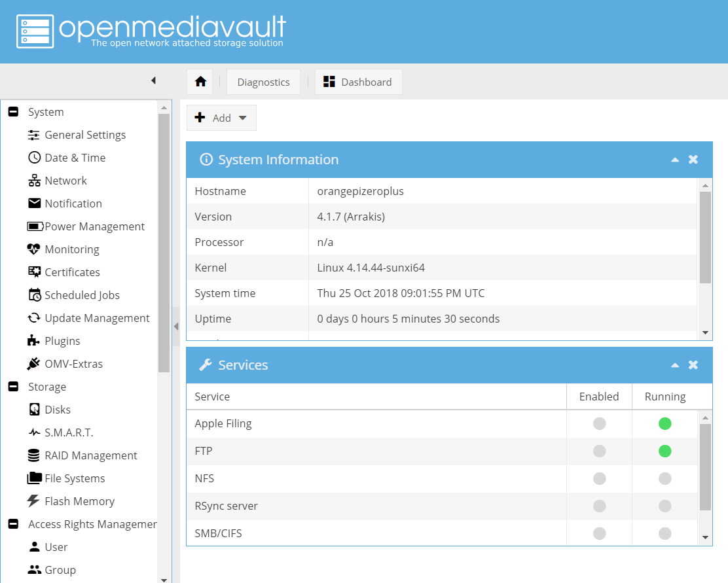Select the hostname value orangepizeroplus
Viewport: 728px width, 583px height.
[360, 191]
